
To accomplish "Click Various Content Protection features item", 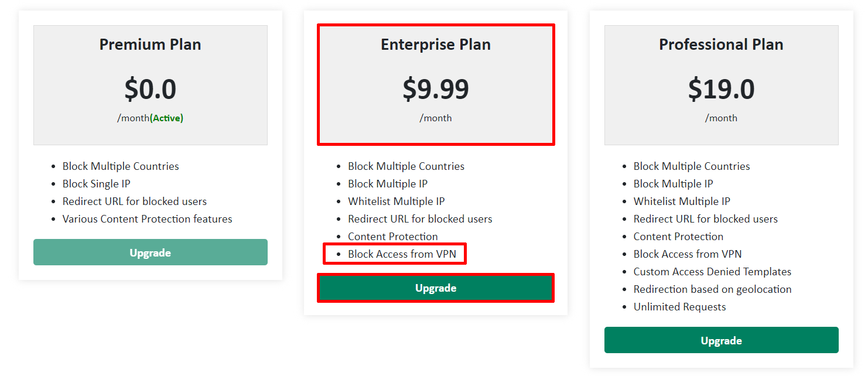I will 148,218.
